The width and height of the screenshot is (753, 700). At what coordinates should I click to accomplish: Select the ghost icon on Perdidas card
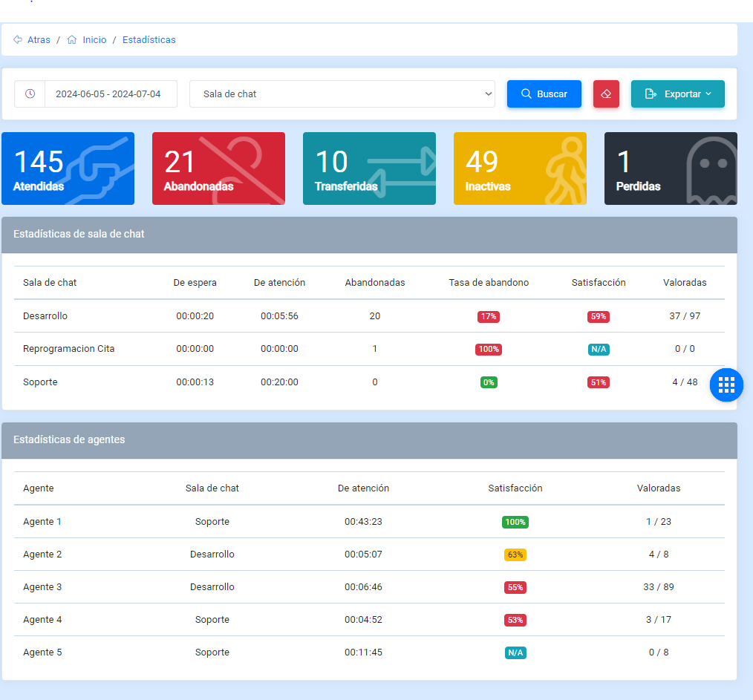click(711, 169)
